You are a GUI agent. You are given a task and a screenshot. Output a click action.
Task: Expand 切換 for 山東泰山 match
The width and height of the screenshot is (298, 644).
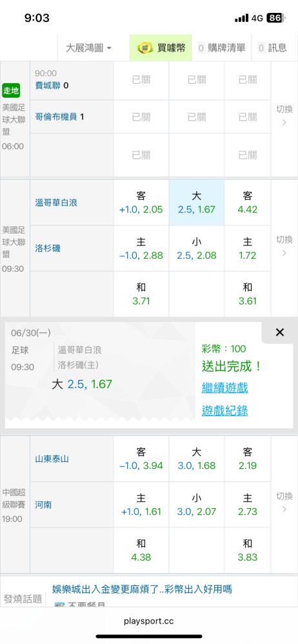coord(284,502)
